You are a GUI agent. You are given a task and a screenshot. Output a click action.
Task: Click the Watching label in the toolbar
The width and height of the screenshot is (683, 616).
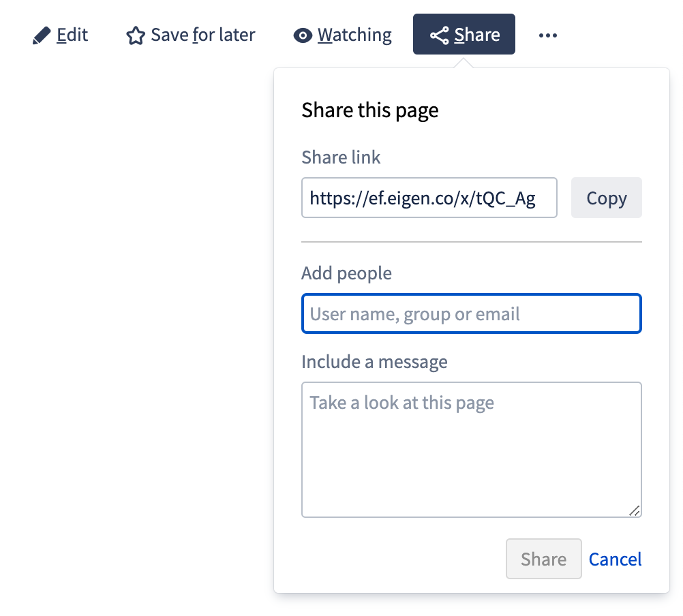click(354, 35)
